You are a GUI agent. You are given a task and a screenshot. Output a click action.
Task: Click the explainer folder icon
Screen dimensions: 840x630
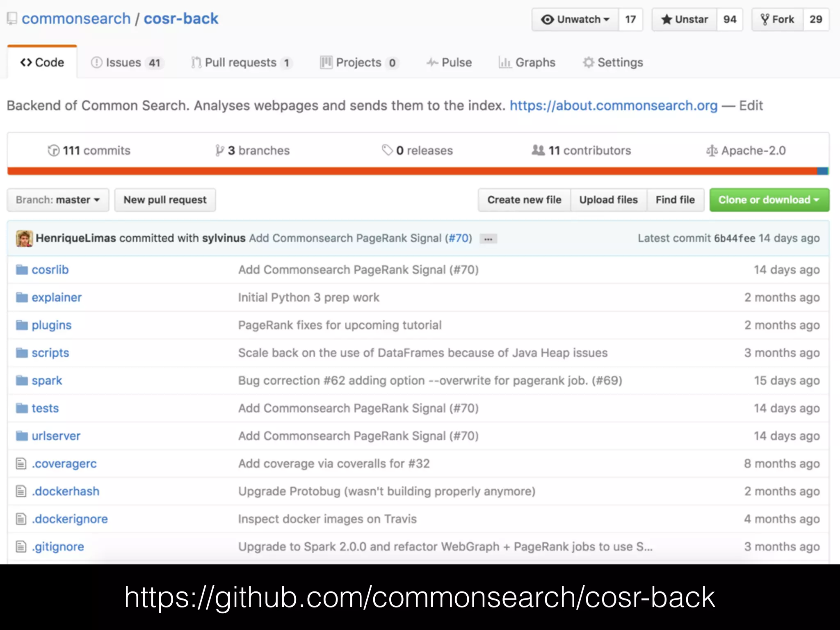[22, 297]
